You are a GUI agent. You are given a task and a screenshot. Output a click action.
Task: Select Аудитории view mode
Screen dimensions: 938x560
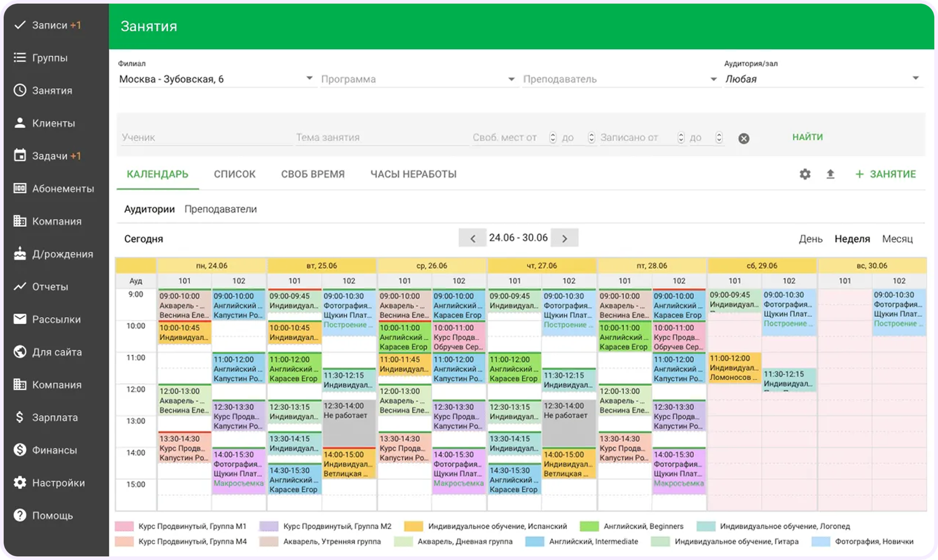tap(149, 209)
